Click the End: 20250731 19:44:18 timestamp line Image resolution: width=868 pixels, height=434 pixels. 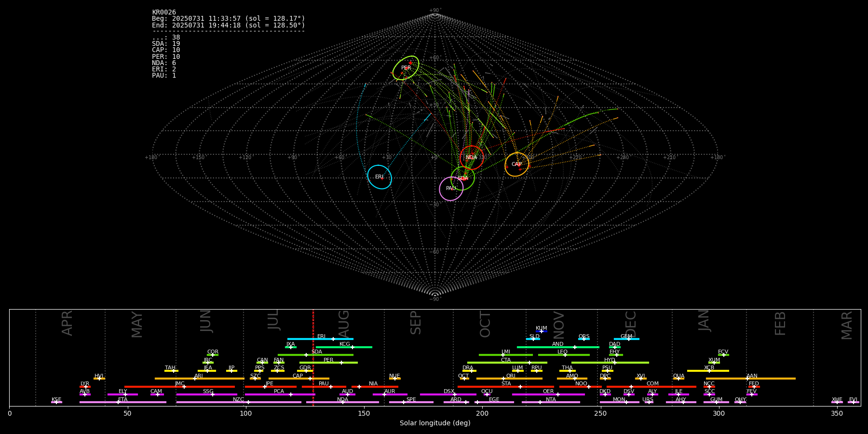[229, 25]
